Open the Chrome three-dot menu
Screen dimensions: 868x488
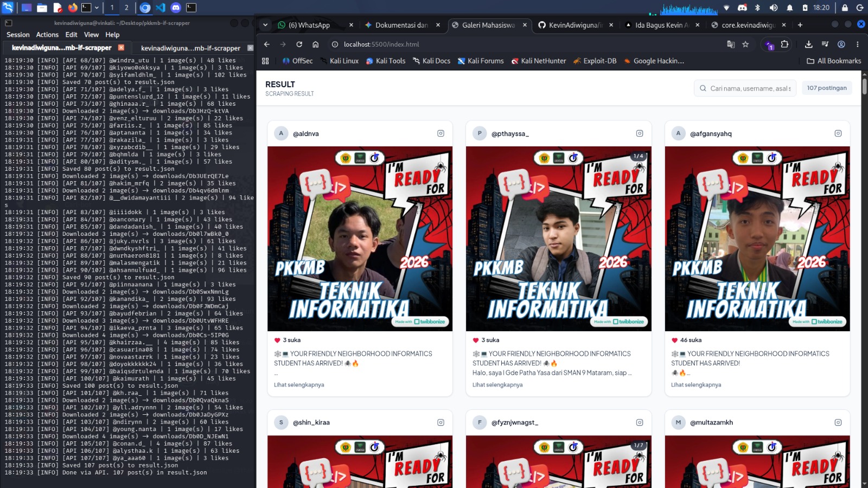pos(858,44)
